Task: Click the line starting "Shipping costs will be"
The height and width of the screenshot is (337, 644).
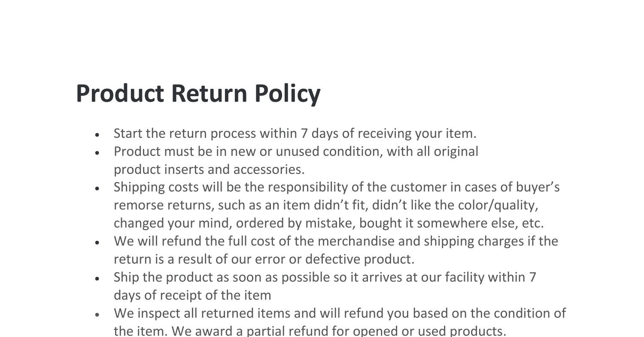Action: tap(337, 187)
